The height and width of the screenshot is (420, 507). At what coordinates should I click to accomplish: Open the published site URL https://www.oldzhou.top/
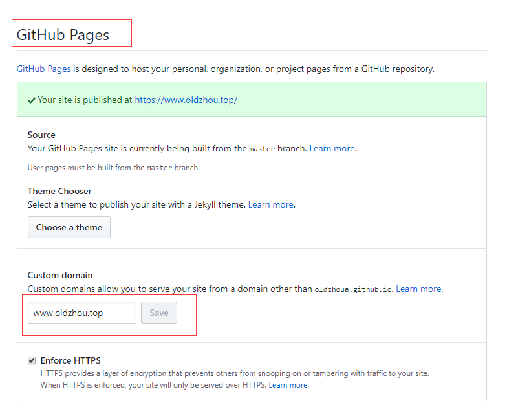[186, 100]
